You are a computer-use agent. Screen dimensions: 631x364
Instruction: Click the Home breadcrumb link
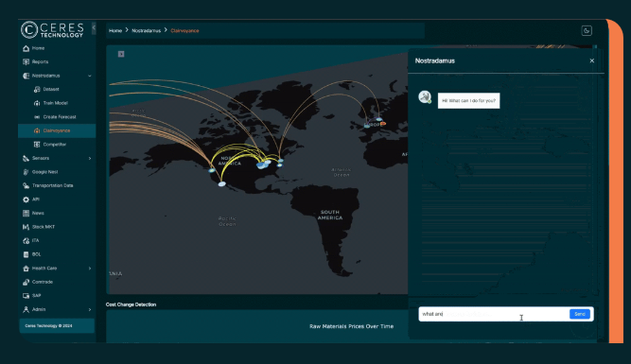click(115, 30)
